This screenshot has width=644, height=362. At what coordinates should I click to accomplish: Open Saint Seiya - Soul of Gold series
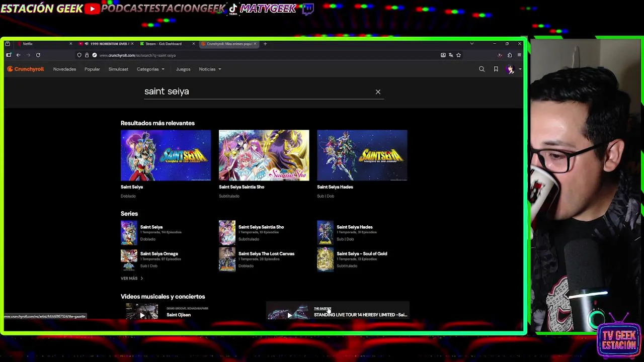click(362, 254)
